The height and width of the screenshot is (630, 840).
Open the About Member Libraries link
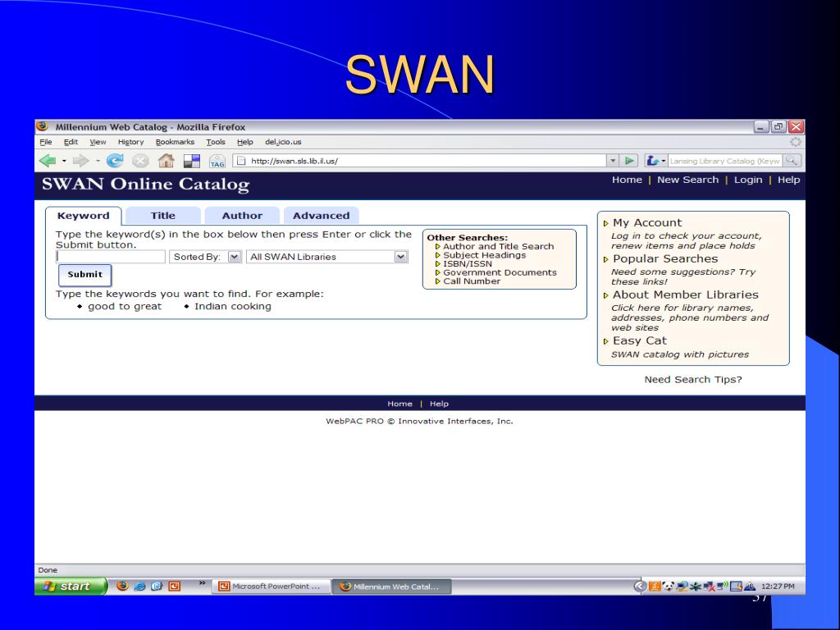[x=685, y=294]
